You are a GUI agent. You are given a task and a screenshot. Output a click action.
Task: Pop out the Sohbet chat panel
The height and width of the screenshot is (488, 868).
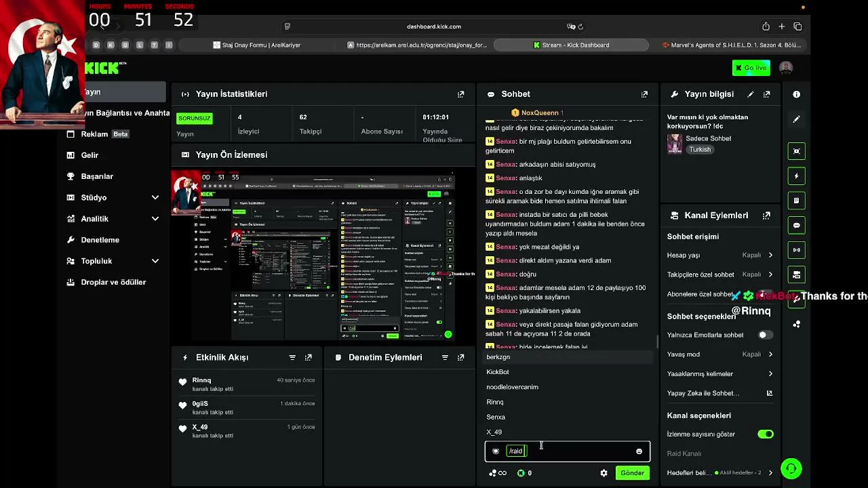click(x=644, y=94)
